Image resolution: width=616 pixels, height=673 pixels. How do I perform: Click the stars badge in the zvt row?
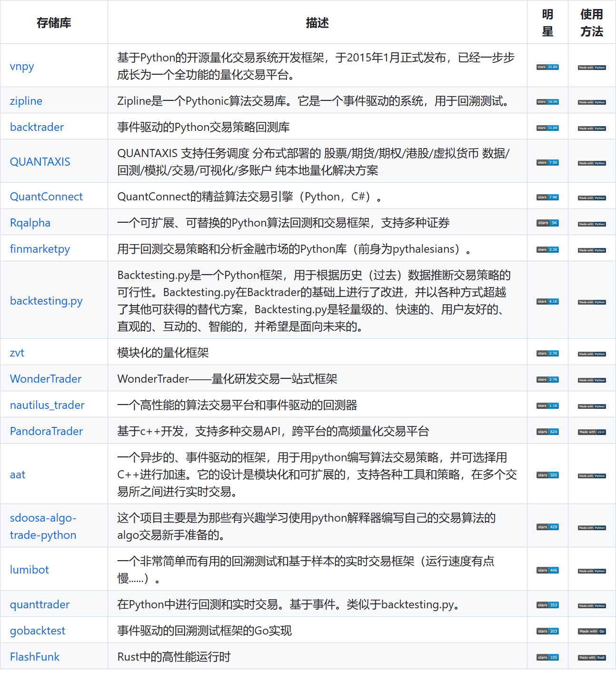(x=547, y=354)
